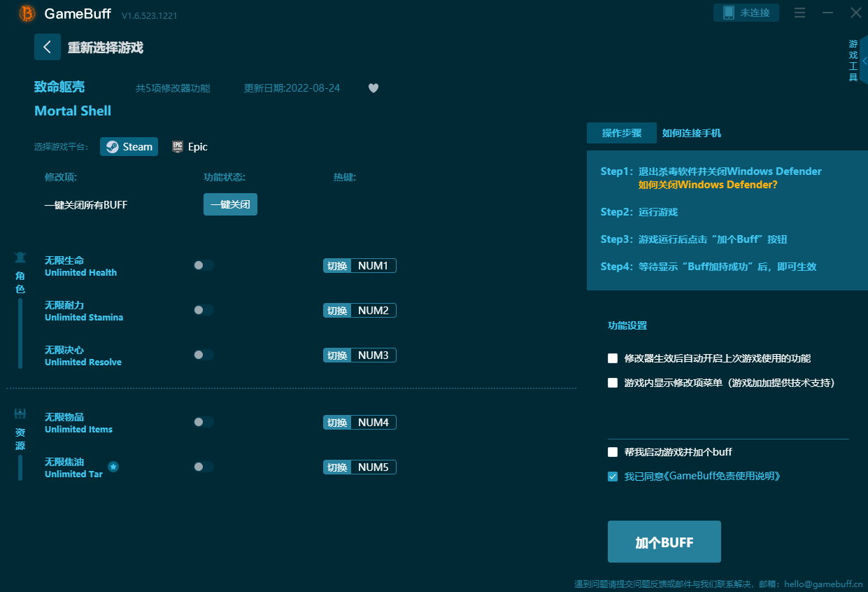Toggle Unlimited Tar switch
The width and height of the screenshot is (868, 592).
point(204,467)
